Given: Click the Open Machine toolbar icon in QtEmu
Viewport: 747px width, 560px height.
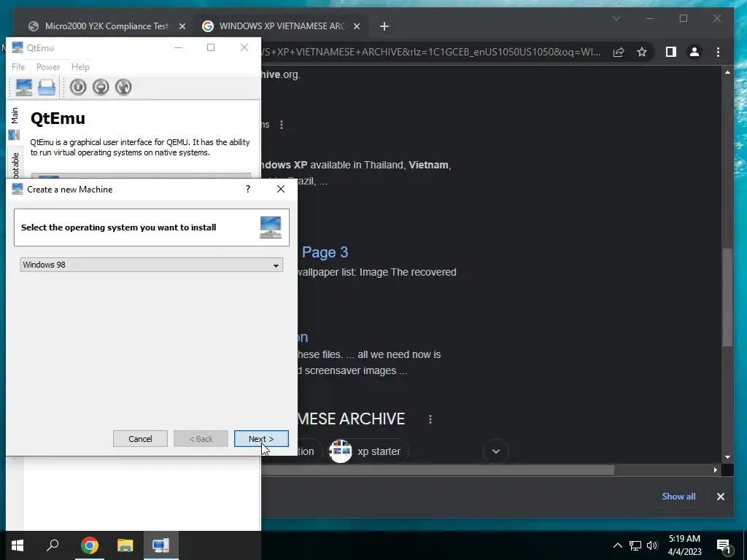Looking at the screenshot, I should tap(47, 87).
